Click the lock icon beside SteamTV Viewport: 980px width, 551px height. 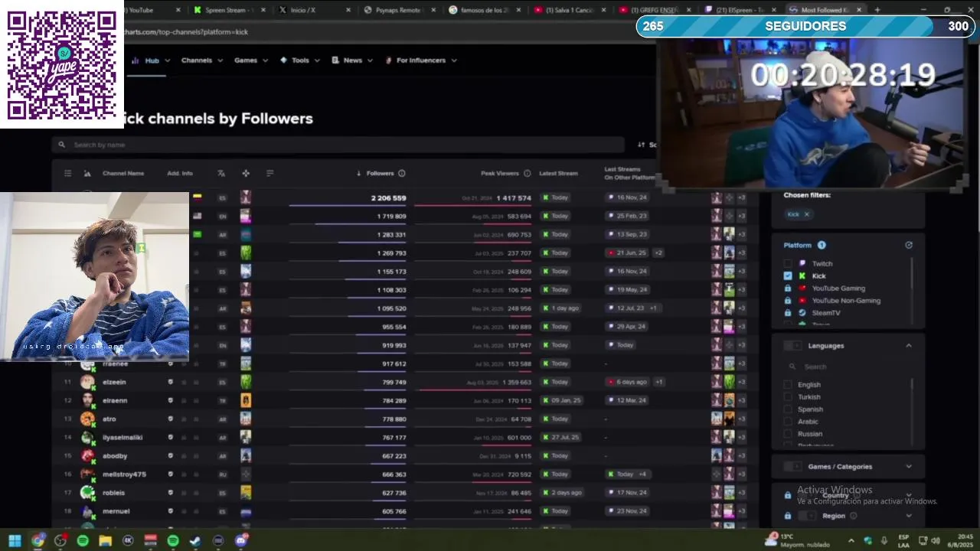788,313
